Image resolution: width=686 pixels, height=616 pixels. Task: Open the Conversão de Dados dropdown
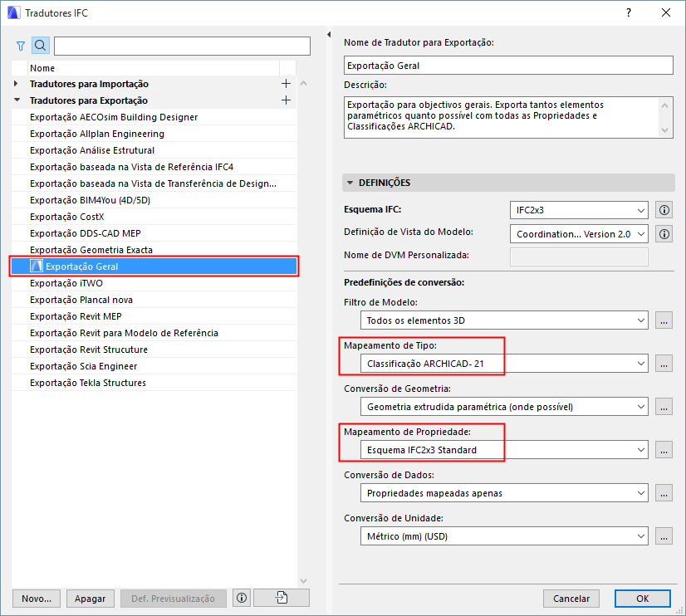[504, 493]
